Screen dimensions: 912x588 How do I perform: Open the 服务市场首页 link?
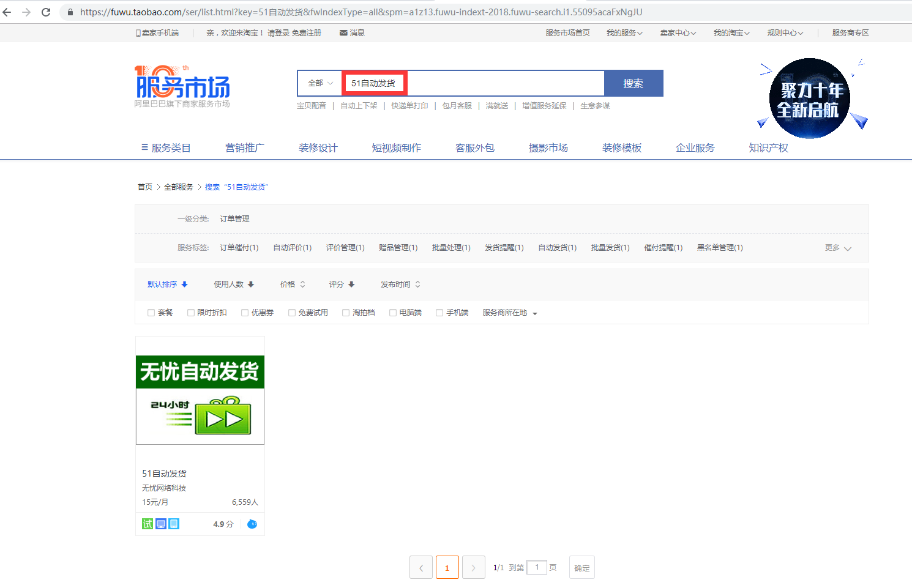click(x=568, y=33)
